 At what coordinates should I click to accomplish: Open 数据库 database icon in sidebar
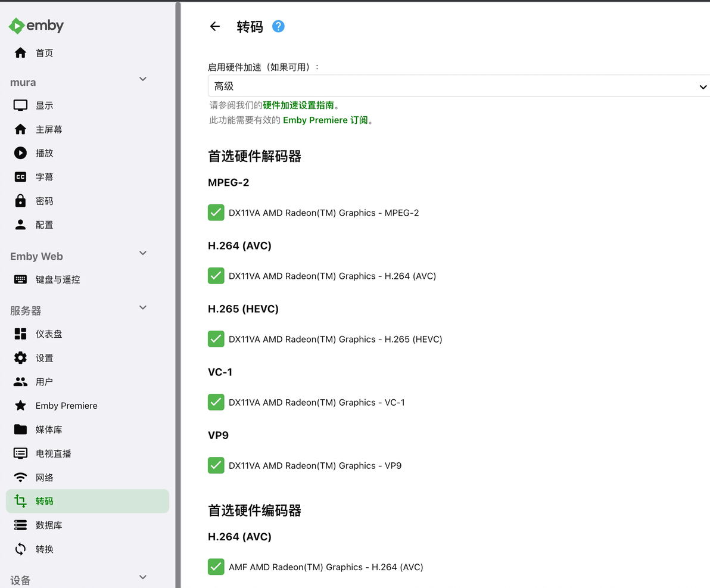pos(20,525)
